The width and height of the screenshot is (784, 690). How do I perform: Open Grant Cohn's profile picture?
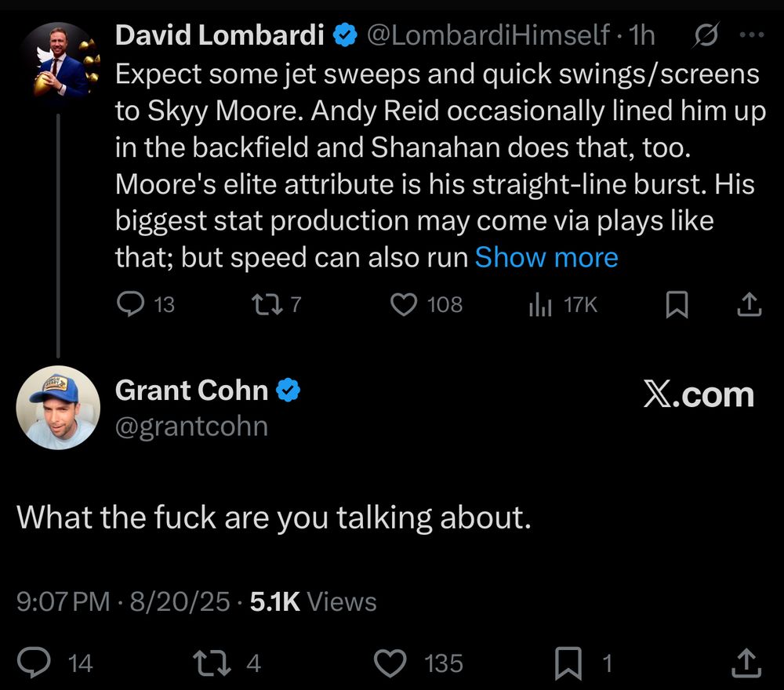click(x=57, y=408)
